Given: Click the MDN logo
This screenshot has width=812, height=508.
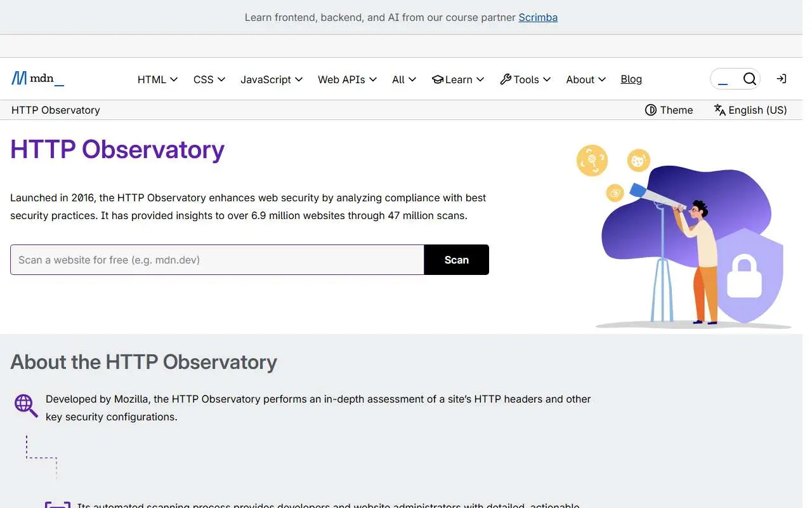Looking at the screenshot, I should 37,79.
